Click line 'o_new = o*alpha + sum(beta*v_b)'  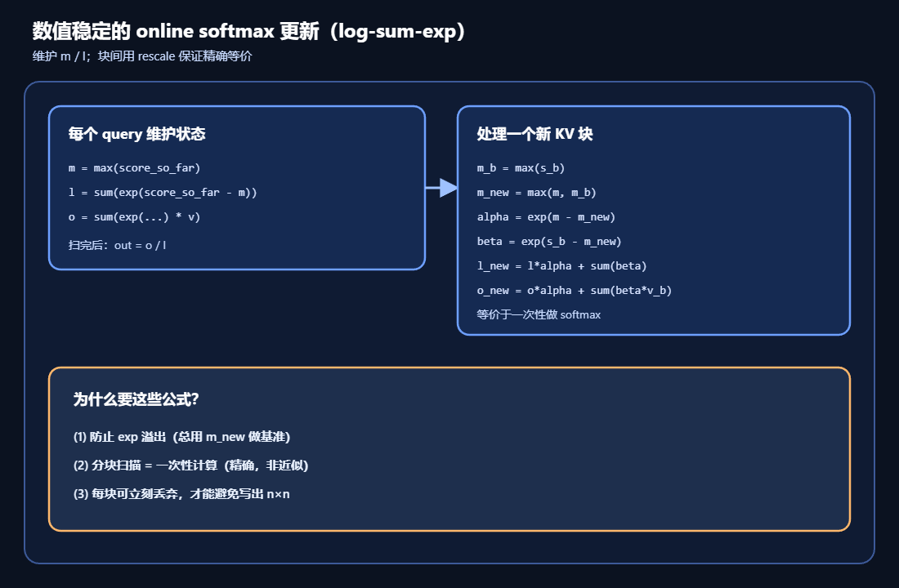[574, 291]
